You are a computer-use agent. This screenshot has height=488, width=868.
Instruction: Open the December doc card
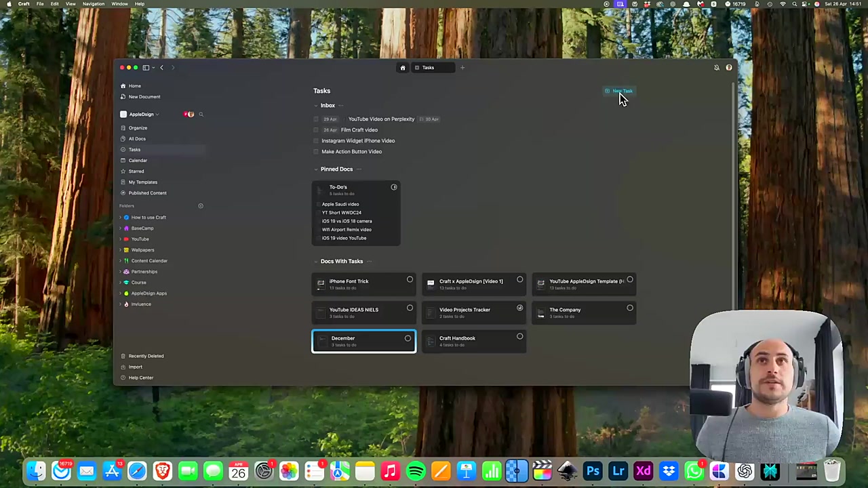click(x=364, y=341)
